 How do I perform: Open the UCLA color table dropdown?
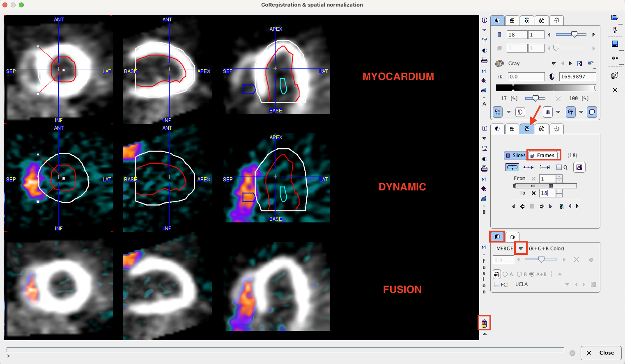[x=567, y=284]
